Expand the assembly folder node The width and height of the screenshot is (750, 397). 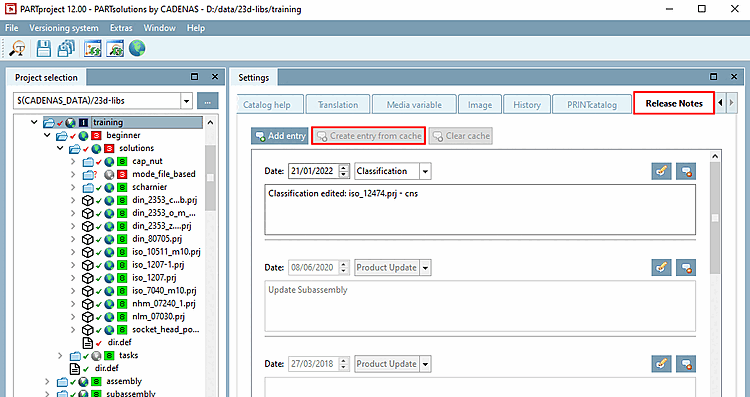[47, 381]
